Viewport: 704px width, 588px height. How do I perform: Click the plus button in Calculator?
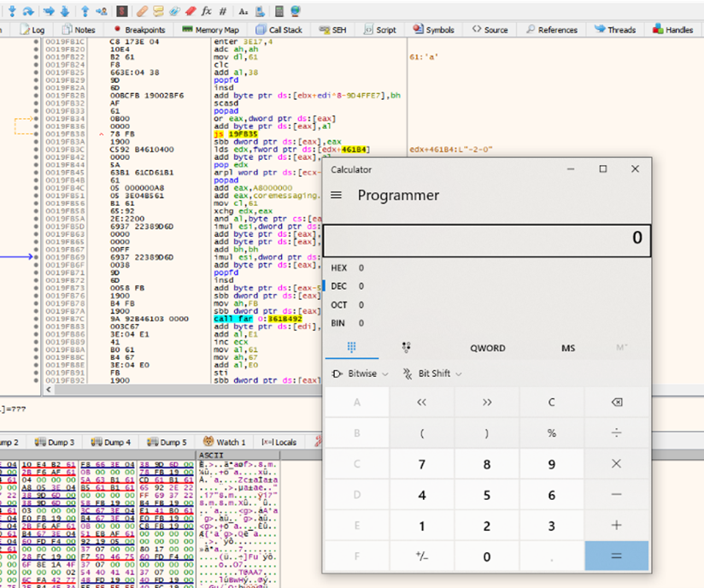617,526
